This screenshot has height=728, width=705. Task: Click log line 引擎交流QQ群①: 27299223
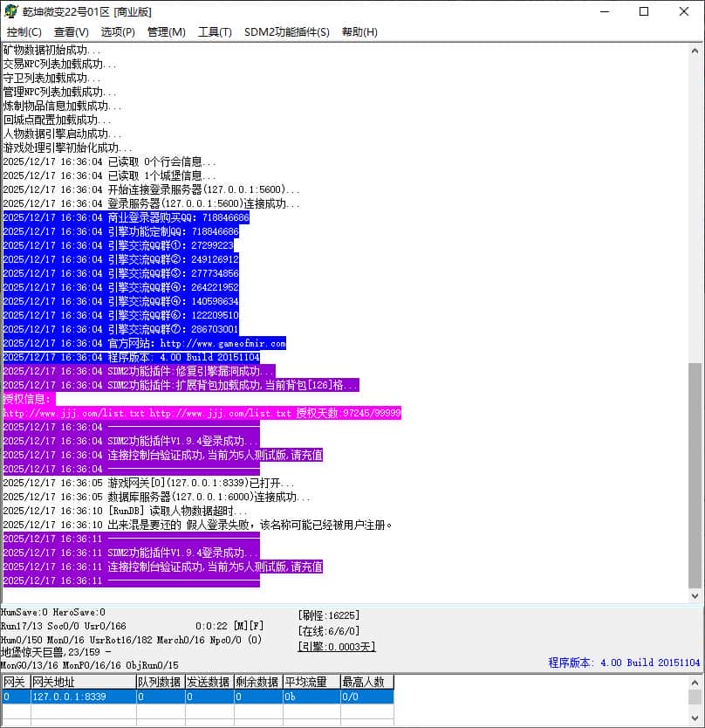point(119,245)
